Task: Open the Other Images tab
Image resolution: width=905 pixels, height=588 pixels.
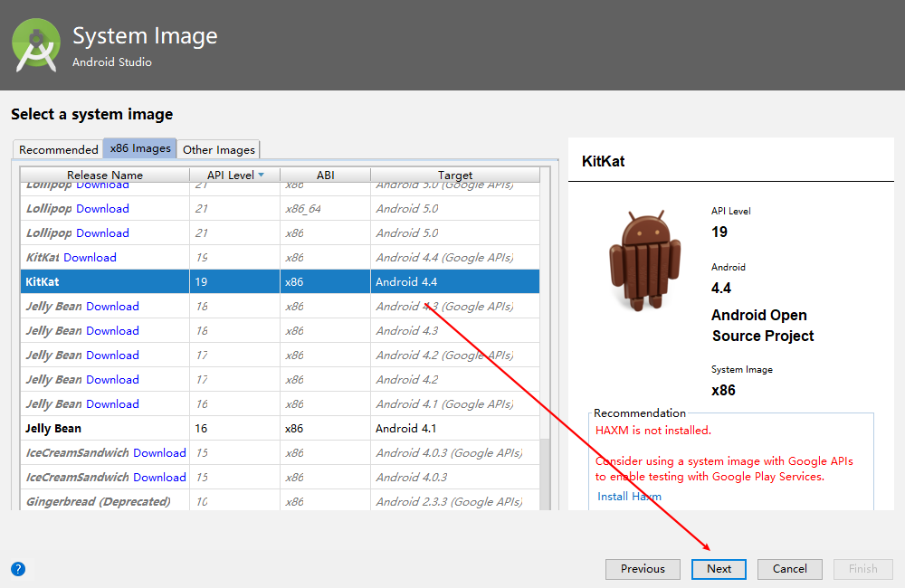Action: (x=219, y=149)
